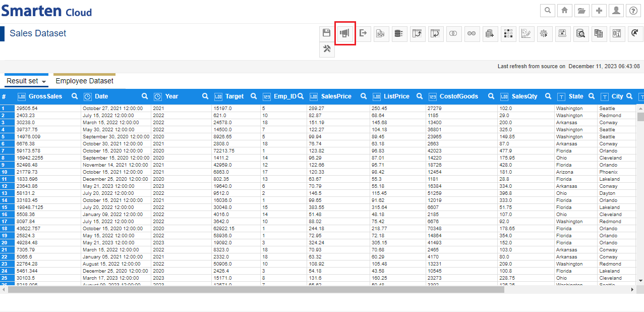644x312 pixels.
Task: Click the GrossSales column header name
Action: [45, 96]
